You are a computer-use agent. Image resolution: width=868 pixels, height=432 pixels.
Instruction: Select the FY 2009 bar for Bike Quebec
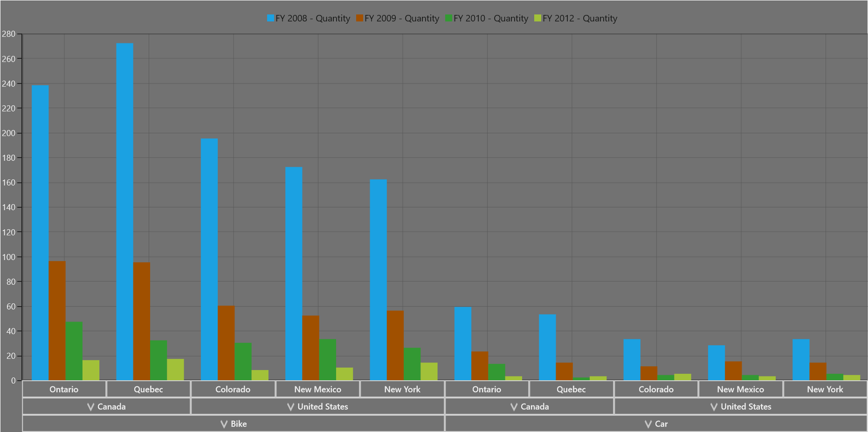click(x=141, y=322)
